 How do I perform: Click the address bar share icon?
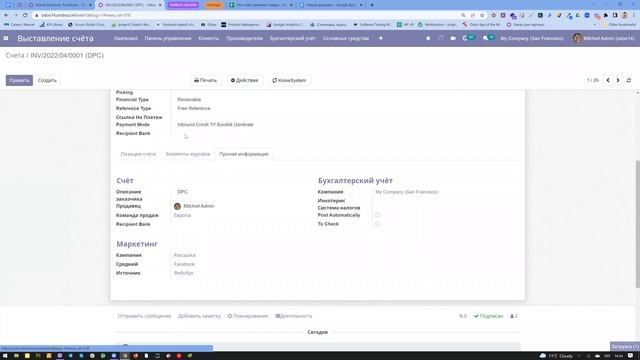point(473,15)
